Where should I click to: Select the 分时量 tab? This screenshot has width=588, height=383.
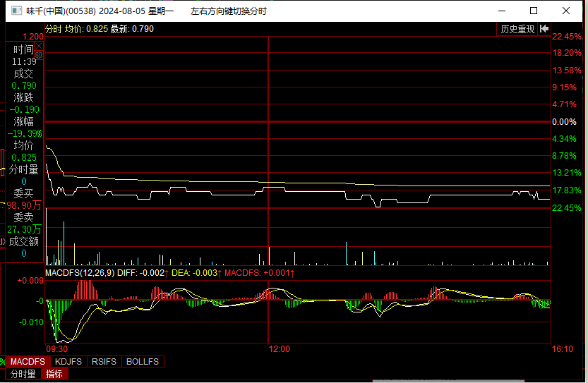[23, 374]
